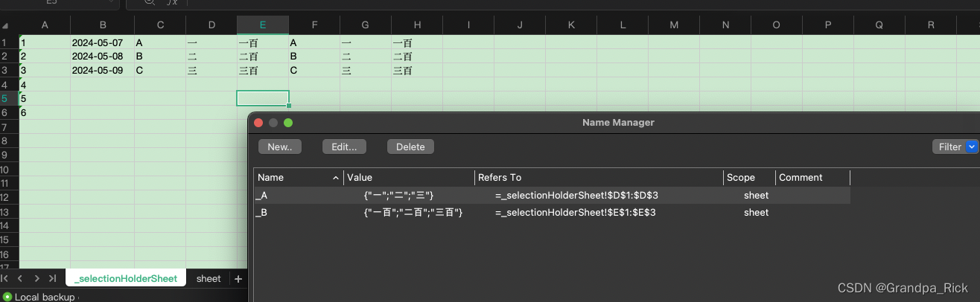This screenshot has width=980, height=302.
Task: Click cell containing 2024-05-07
Action: click(103, 43)
